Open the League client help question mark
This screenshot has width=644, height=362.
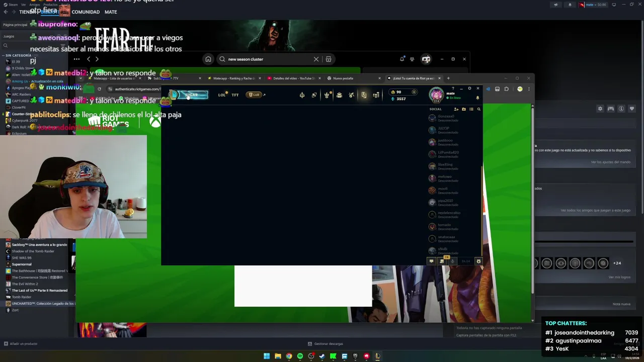(453, 88)
